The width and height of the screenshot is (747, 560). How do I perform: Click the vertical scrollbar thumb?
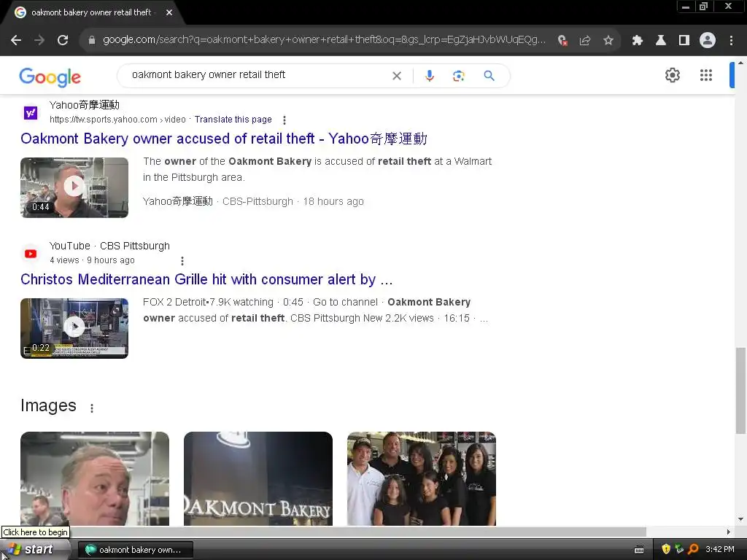click(x=740, y=391)
